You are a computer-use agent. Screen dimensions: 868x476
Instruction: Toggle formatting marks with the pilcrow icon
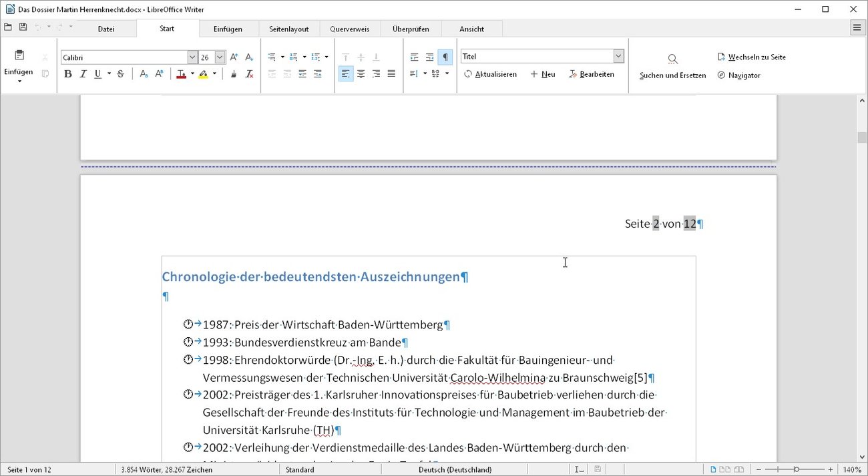[x=445, y=57]
